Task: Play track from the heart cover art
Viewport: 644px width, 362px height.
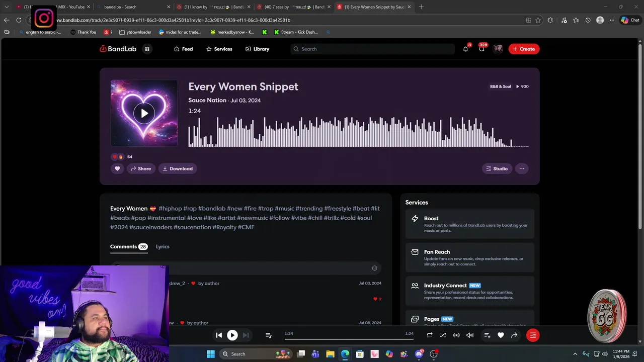Action: point(144,113)
